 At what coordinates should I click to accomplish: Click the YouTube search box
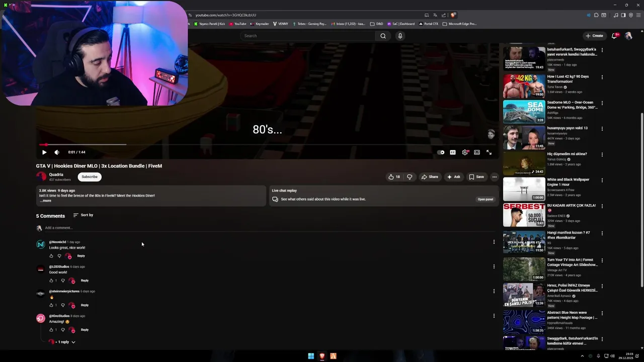tap(307, 36)
